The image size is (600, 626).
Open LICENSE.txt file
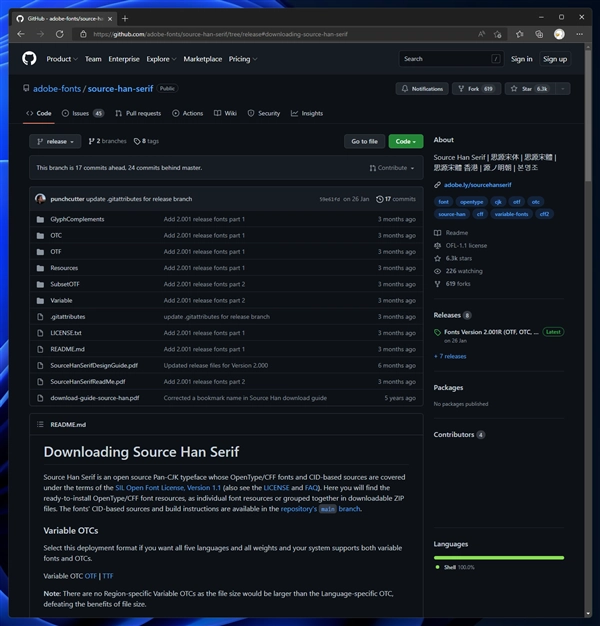click(x=66, y=333)
